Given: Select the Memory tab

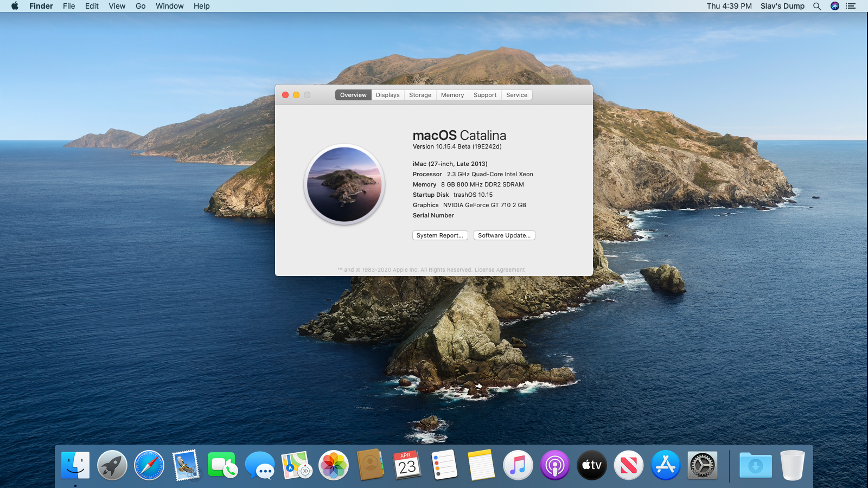Looking at the screenshot, I should [x=452, y=95].
